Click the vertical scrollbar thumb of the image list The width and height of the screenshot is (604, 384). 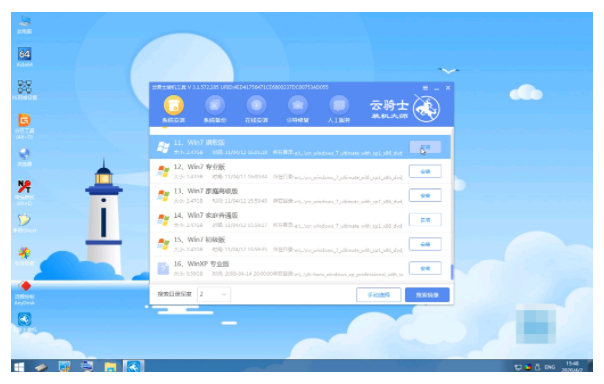[x=452, y=272]
